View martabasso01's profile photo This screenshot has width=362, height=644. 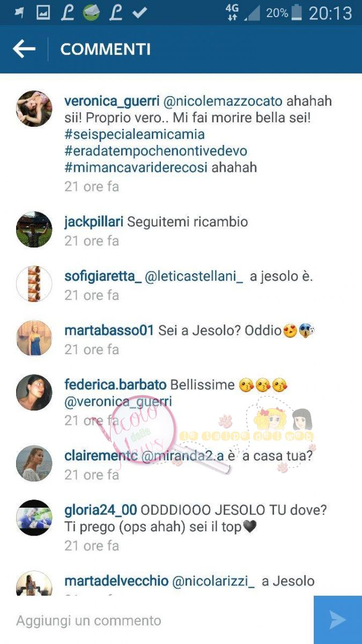[34, 338]
